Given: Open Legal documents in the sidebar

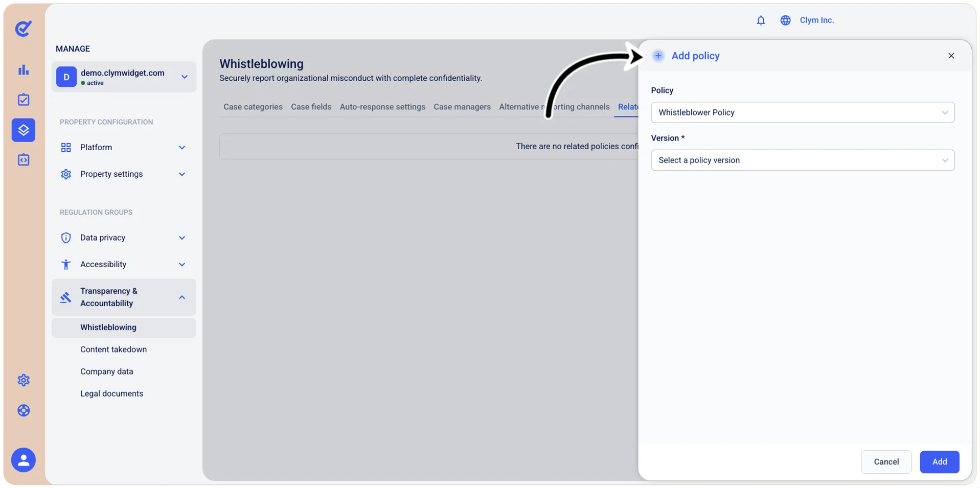Looking at the screenshot, I should (x=112, y=393).
